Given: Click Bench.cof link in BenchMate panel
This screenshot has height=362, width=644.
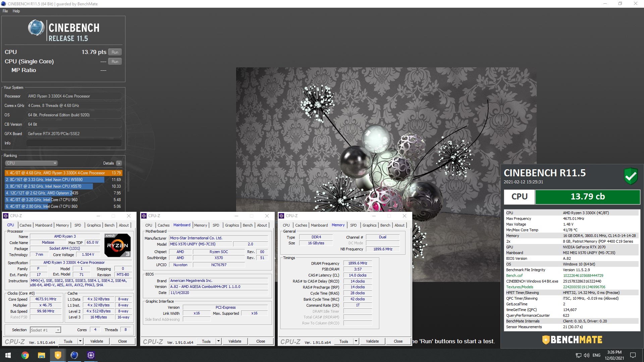Looking at the screenshot, I should pyautogui.click(x=514, y=276).
